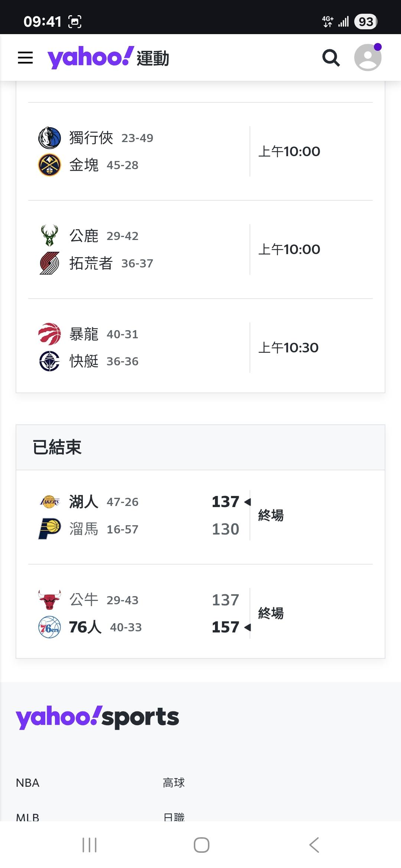Open the Lakers-Pacers 終場 result
The height and width of the screenshot is (868, 401).
(271, 515)
